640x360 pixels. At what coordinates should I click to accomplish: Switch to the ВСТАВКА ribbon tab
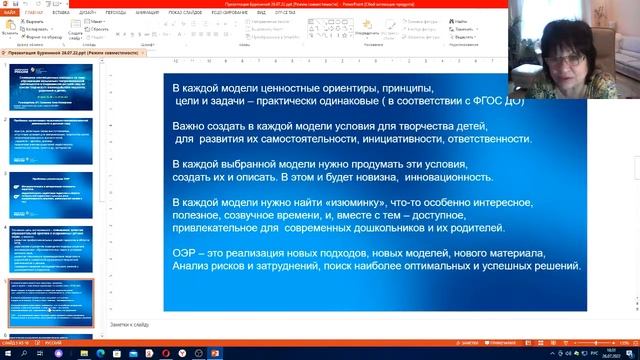click(61, 13)
